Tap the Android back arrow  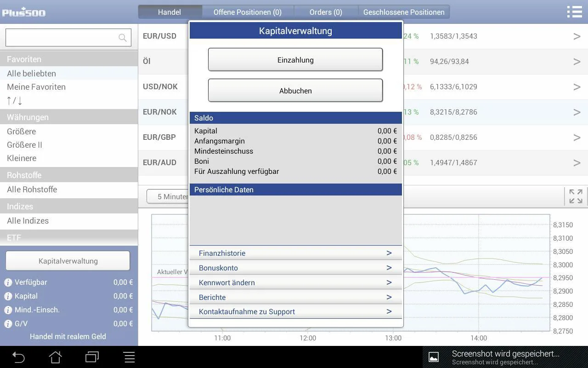(18, 357)
